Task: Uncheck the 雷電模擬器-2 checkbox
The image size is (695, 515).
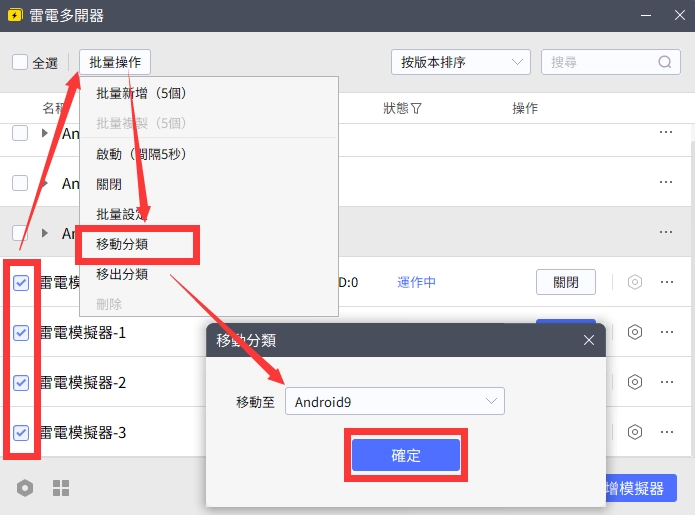Action: tap(21, 382)
